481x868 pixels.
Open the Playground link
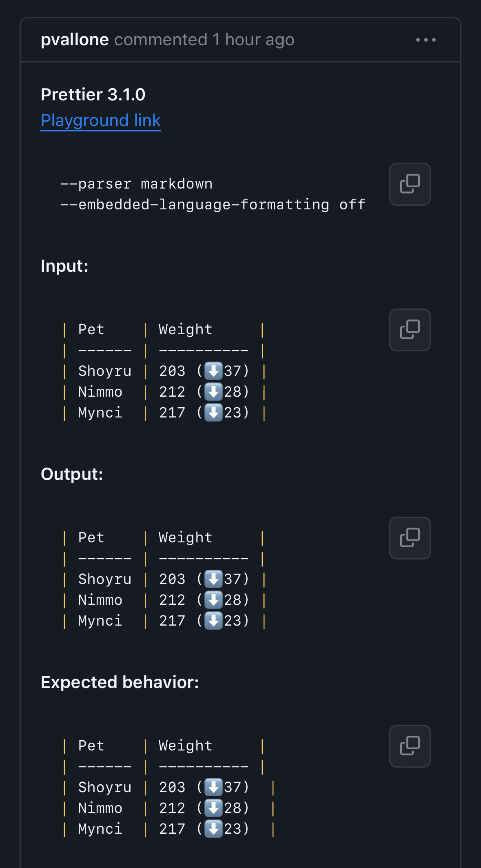[x=100, y=120]
